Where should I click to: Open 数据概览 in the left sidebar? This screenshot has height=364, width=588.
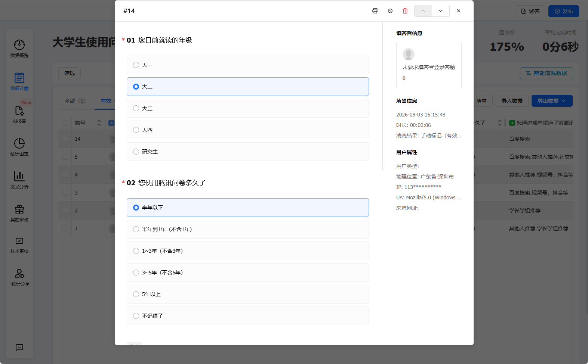tap(19, 49)
